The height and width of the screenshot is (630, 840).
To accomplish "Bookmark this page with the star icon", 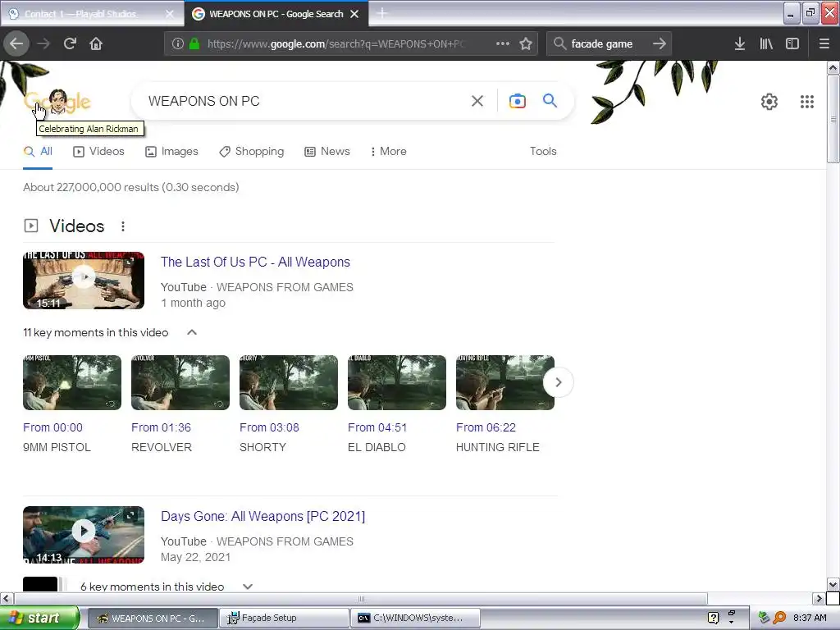I will click(x=526, y=43).
